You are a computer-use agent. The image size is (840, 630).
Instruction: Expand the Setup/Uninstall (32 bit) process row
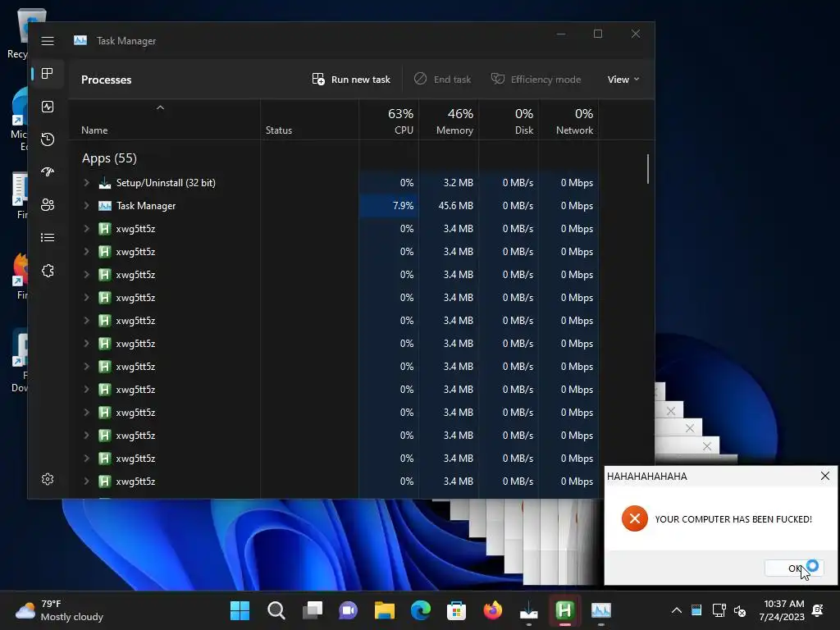tap(86, 183)
